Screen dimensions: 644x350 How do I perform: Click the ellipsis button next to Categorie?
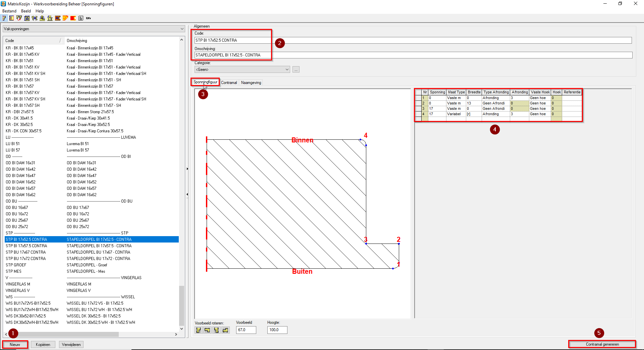tap(296, 70)
